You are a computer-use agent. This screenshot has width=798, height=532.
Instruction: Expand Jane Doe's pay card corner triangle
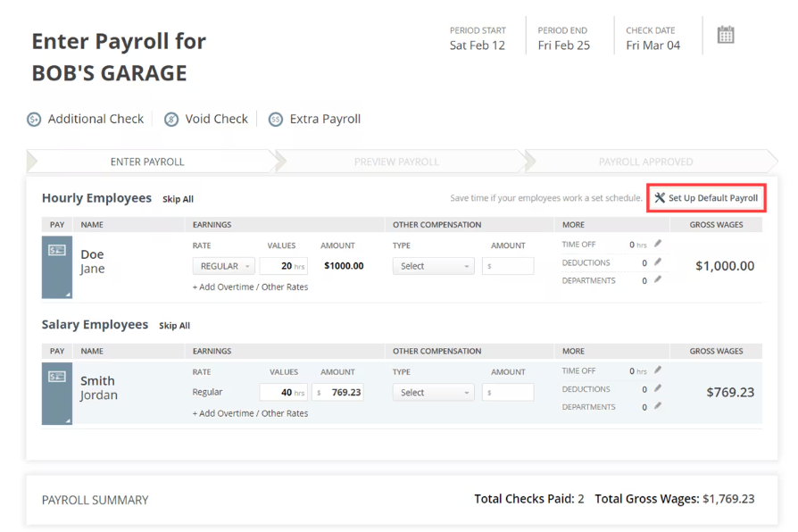point(70,294)
